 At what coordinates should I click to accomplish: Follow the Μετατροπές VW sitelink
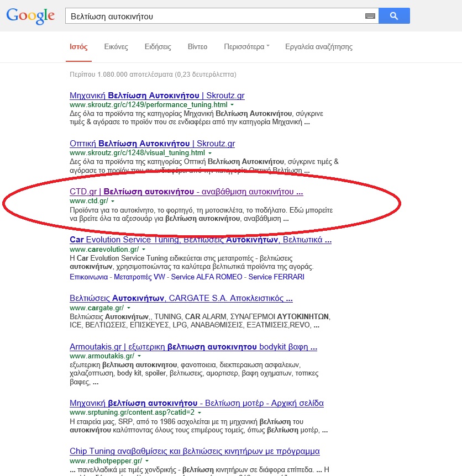pos(139,277)
